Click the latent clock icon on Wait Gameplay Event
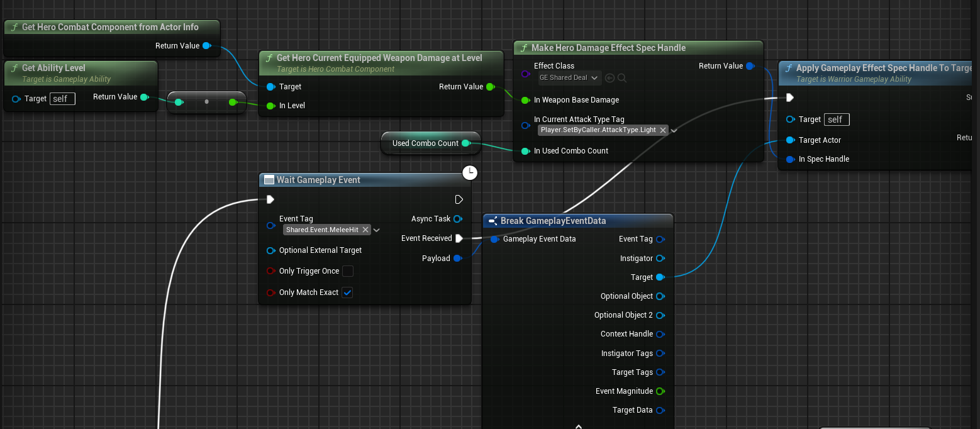The height and width of the screenshot is (429, 980). coord(469,172)
